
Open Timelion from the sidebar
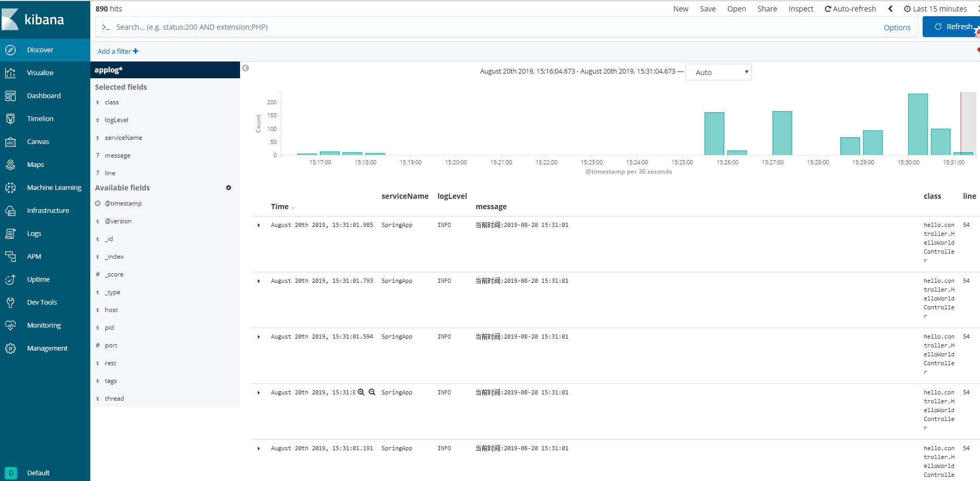click(x=40, y=118)
